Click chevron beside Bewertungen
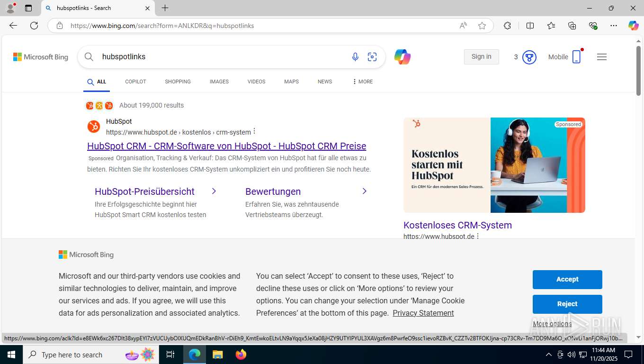644x364 pixels. (x=364, y=191)
